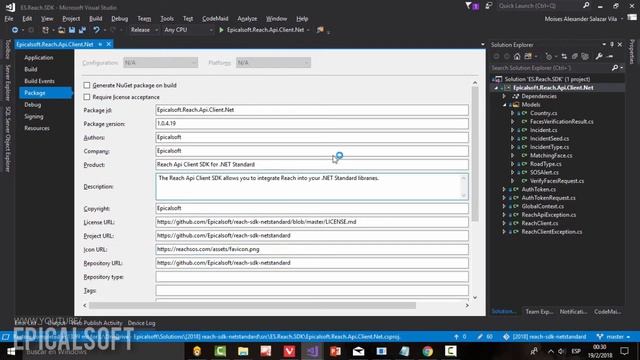Screen dimensions: 640x360
Task: Open the Configuration N/A combo box
Action: pos(160,62)
